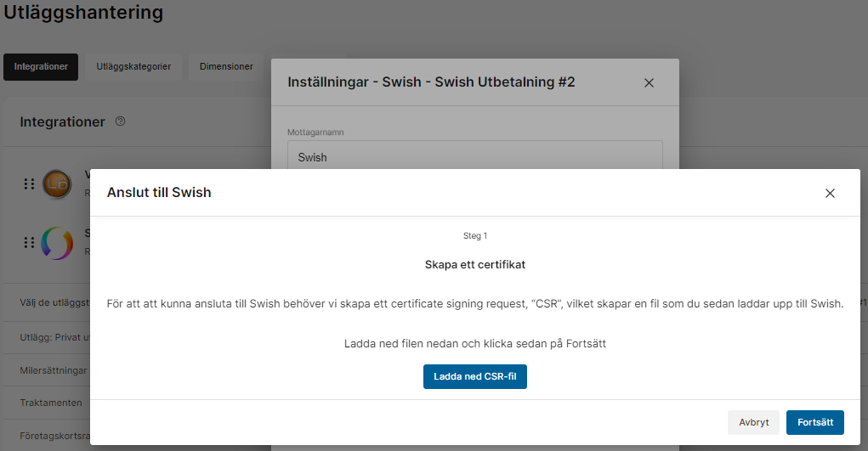
Task: Switch to the Integrationer tab
Action: (x=41, y=67)
